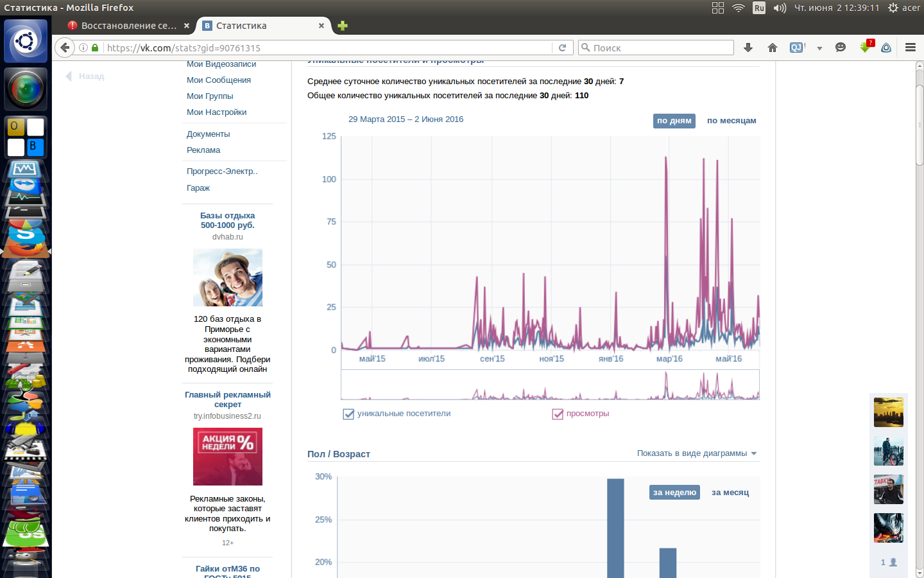Go back with the browser back arrow
Screen dimensions: 924x578
pos(64,48)
